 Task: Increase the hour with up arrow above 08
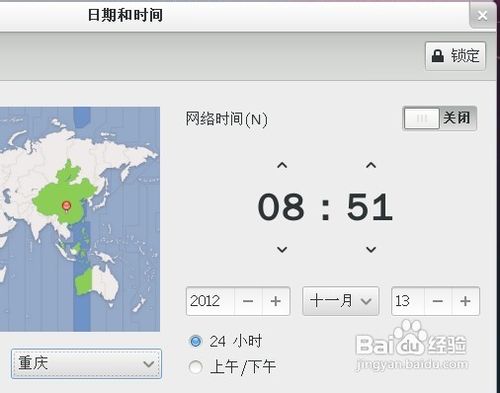[x=282, y=165]
